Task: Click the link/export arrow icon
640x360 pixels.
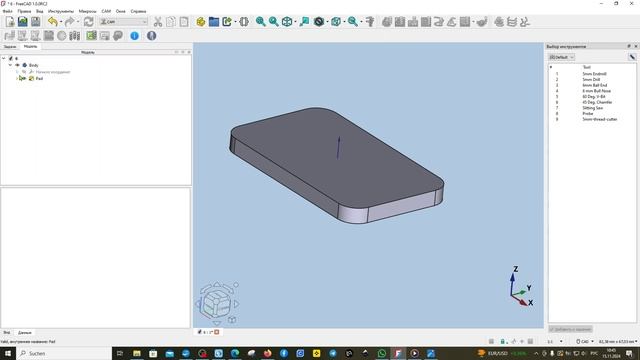Action: pos(227,22)
